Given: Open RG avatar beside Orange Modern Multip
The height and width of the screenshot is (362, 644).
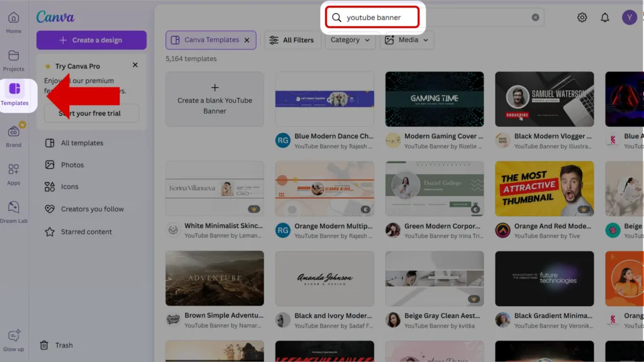Looking at the screenshot, I should coord(283,230).
